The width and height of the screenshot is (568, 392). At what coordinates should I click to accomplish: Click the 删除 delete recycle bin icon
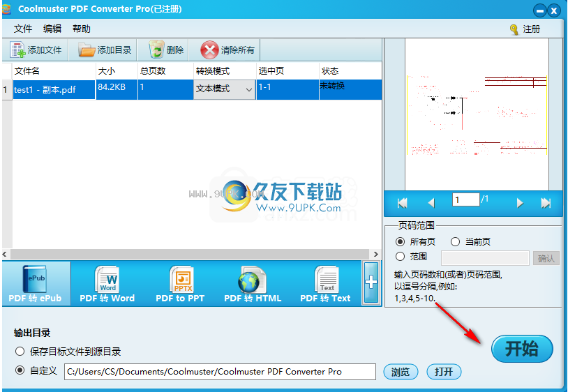pyautogui.click(x=156, y=50)
